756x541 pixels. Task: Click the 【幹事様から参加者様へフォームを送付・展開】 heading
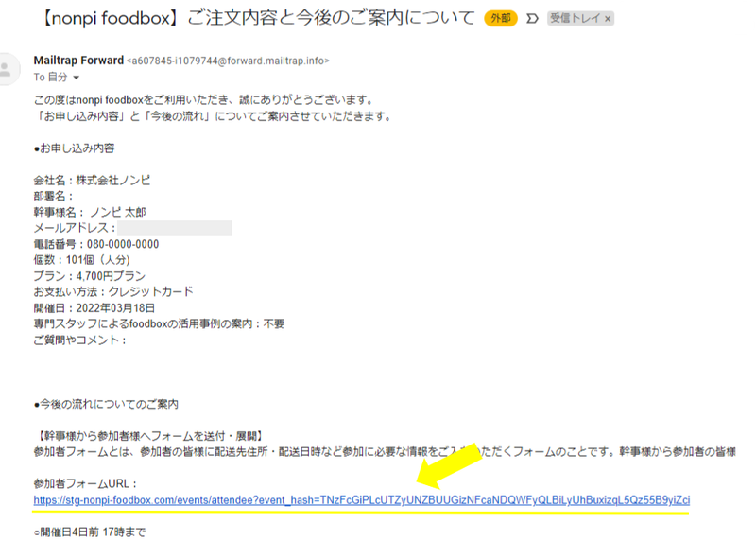coord(149,436)
